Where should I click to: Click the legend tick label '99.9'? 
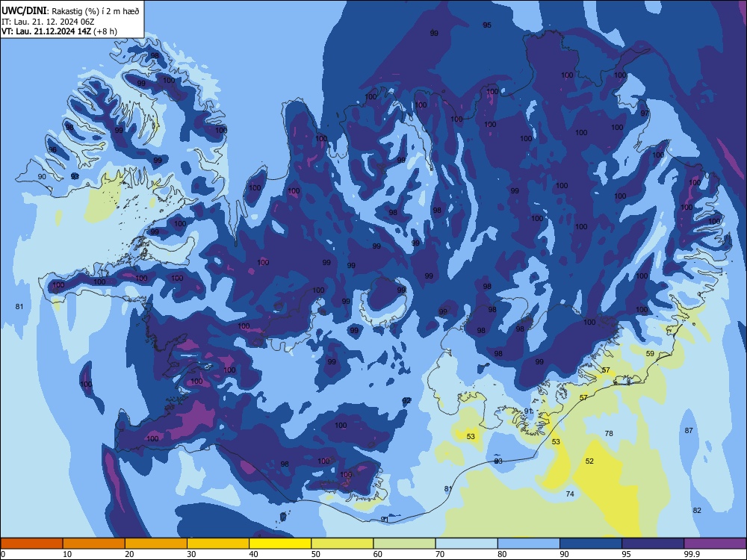pyautogui.click(x=691, y=554)
